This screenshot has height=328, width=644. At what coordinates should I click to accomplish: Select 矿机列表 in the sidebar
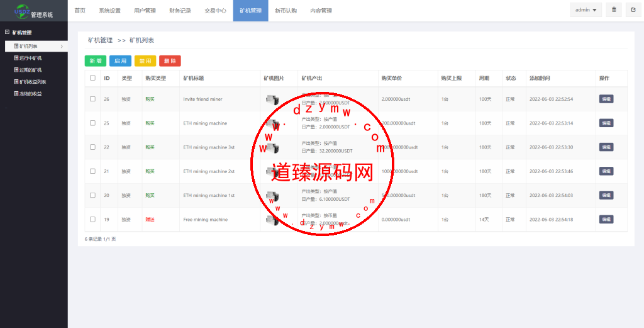(x=36, y=47)
